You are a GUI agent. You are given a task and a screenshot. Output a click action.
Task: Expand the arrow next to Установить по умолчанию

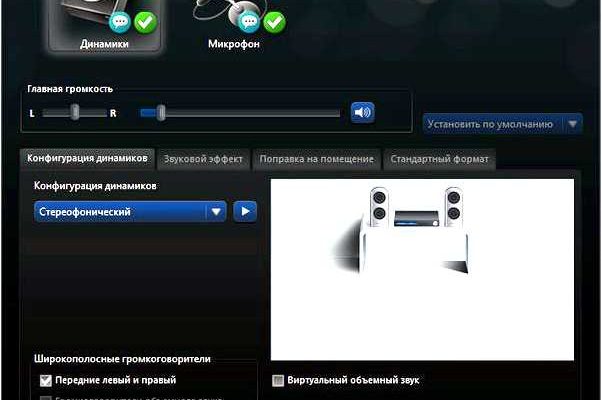(x=572, y=124)
